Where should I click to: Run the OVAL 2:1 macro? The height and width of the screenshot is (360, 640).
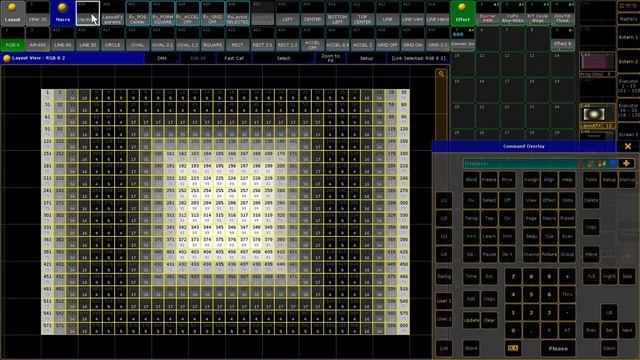point(162,39)
